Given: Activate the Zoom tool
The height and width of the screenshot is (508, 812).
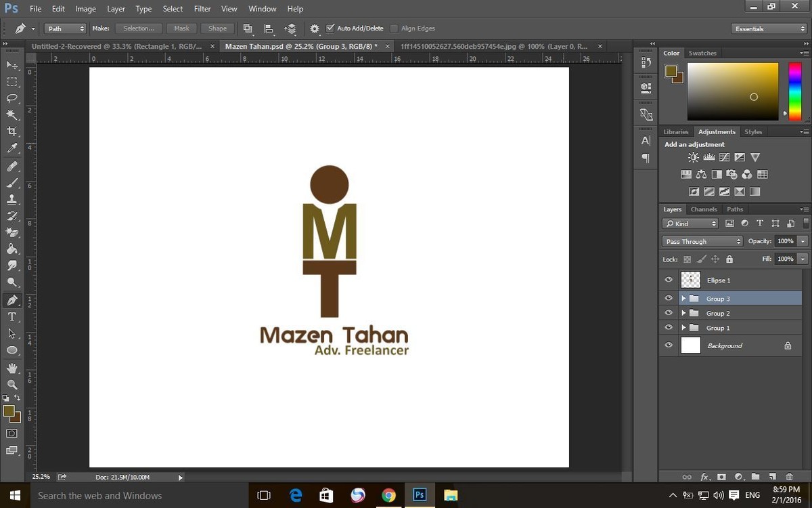Looking at the screenshot, I should coord(12,384).
